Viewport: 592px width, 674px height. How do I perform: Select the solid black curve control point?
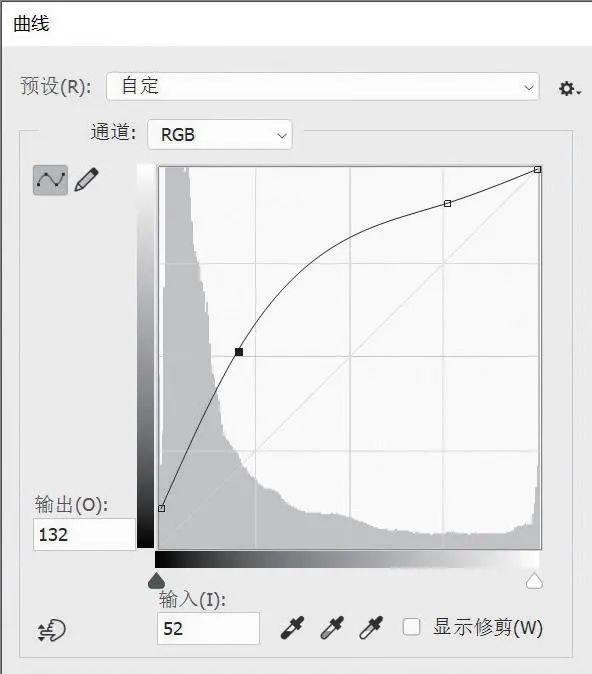click(x=239, y=352)
